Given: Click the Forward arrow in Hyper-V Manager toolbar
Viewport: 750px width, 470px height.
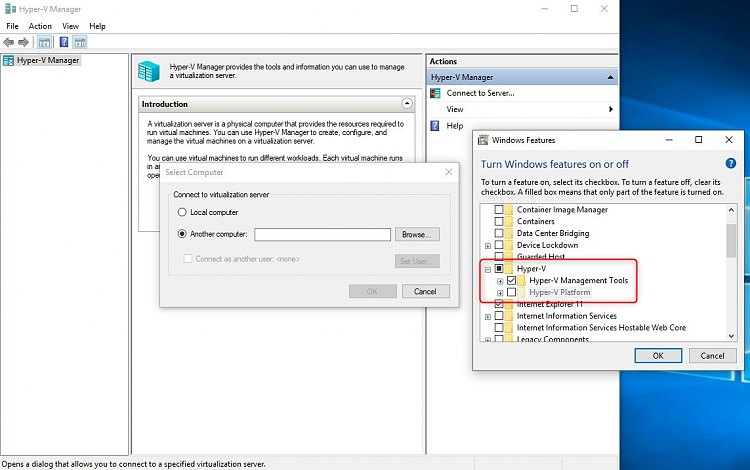Looking at the screenshot, I should click(23, 43).
